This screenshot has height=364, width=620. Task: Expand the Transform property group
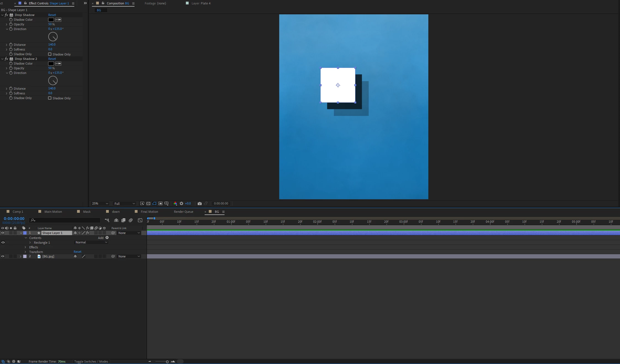tap(25, 252)
